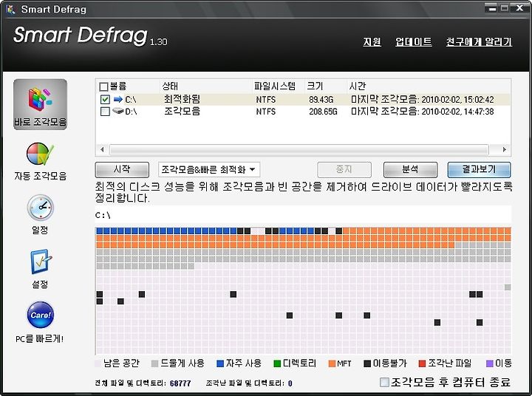Sort by the 크기 column header
The width and height of the screenshot is (532, 396).
point(315,86)
